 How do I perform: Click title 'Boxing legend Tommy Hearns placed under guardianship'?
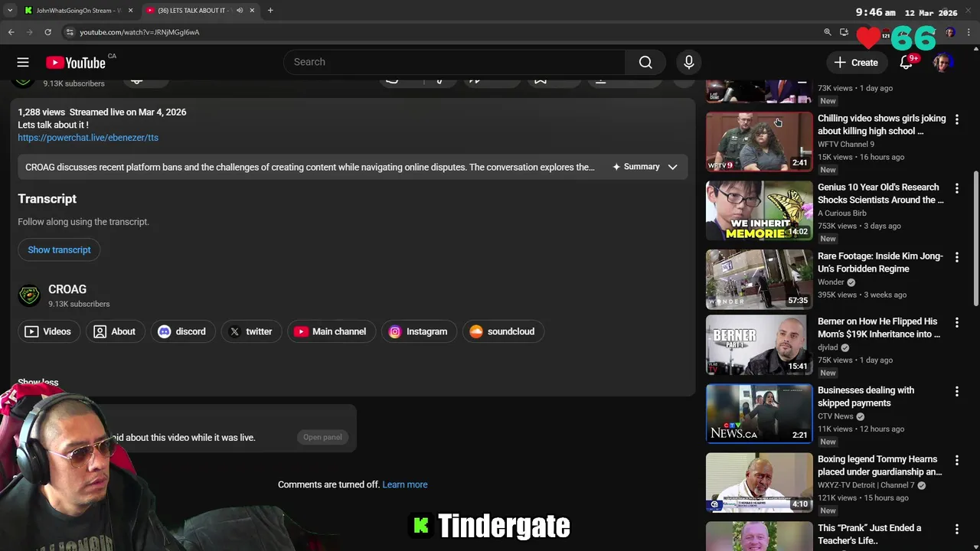point(880,465)
